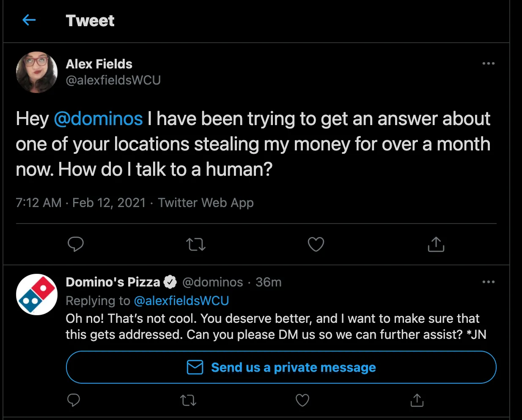Open more options for the Domino's reply
Viewport: 522px width, 420px height.
pos(489,282)
